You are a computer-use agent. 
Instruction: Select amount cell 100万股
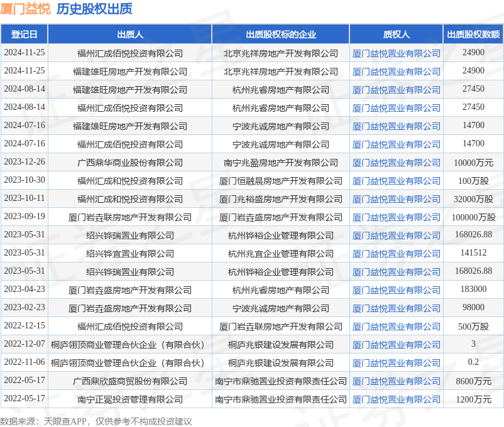click(473, 181)
